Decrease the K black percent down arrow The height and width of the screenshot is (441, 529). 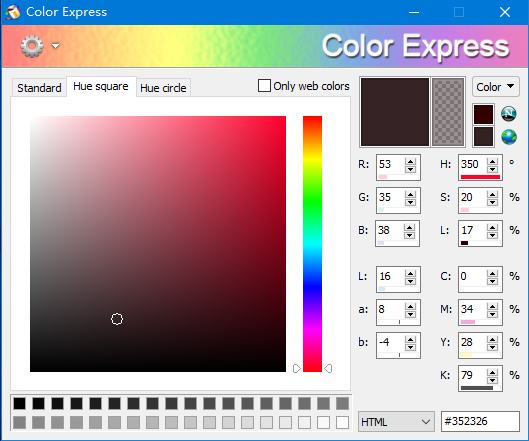pyautogui.click(x=493, y=380)
